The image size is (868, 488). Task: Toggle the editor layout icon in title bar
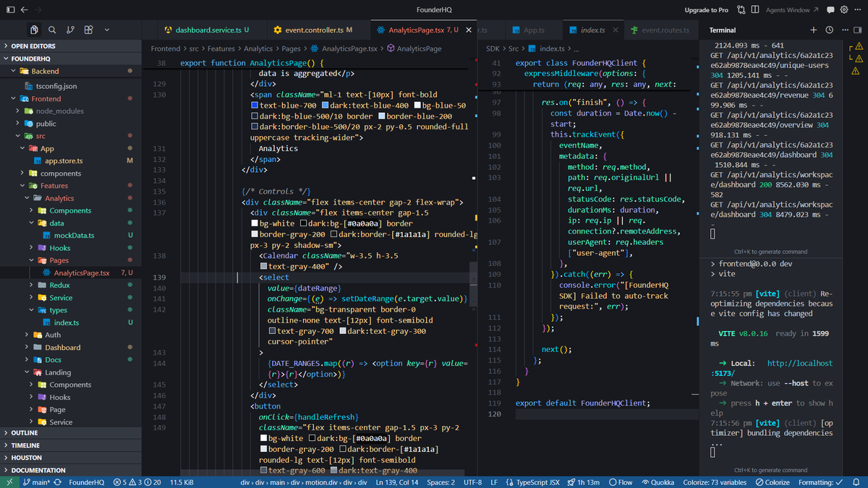pos(756,10)
